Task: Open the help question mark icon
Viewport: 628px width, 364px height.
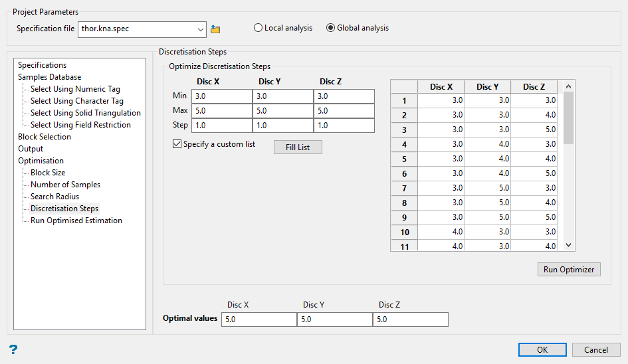Action: point(13,349)
